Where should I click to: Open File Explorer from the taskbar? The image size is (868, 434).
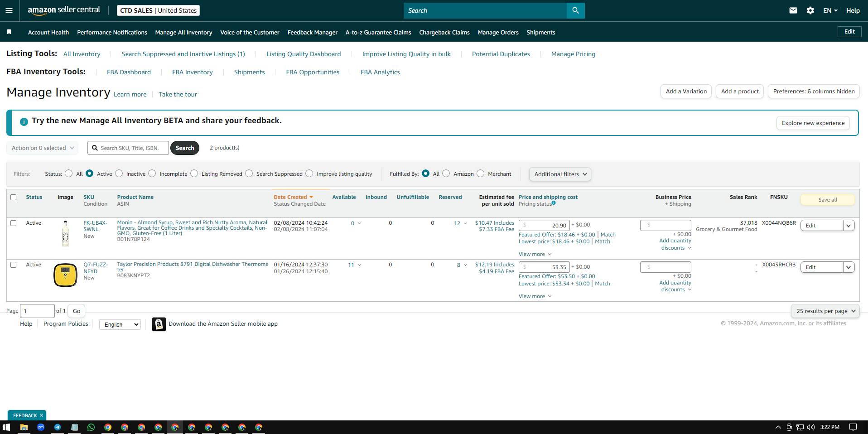[24, 427]
